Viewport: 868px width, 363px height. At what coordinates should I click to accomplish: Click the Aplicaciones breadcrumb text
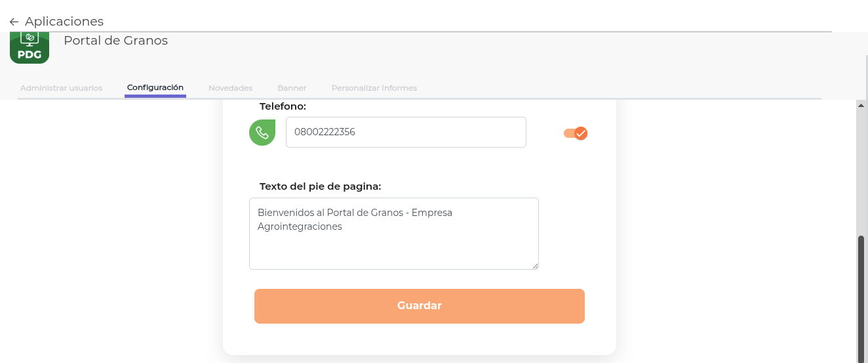[x=64, y=22]
